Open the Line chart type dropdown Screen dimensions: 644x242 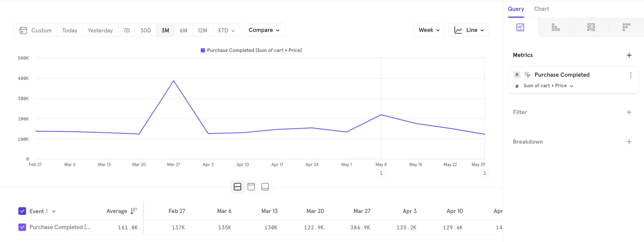coord(469,30)
